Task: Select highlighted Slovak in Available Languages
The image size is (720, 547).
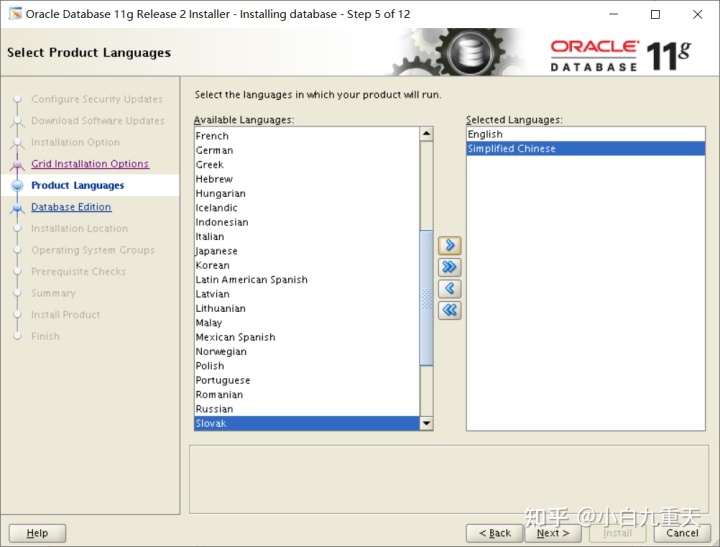Action: pos(307,423)
